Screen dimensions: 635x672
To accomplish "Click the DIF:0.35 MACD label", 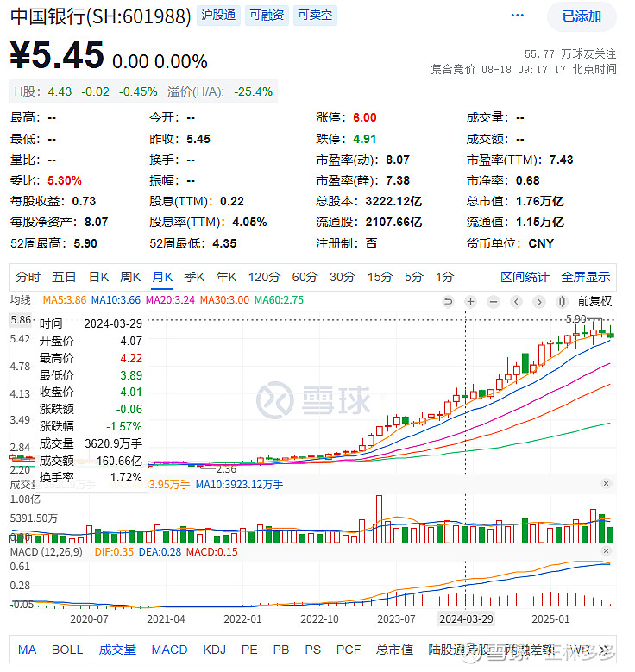I will pos(114,552).
